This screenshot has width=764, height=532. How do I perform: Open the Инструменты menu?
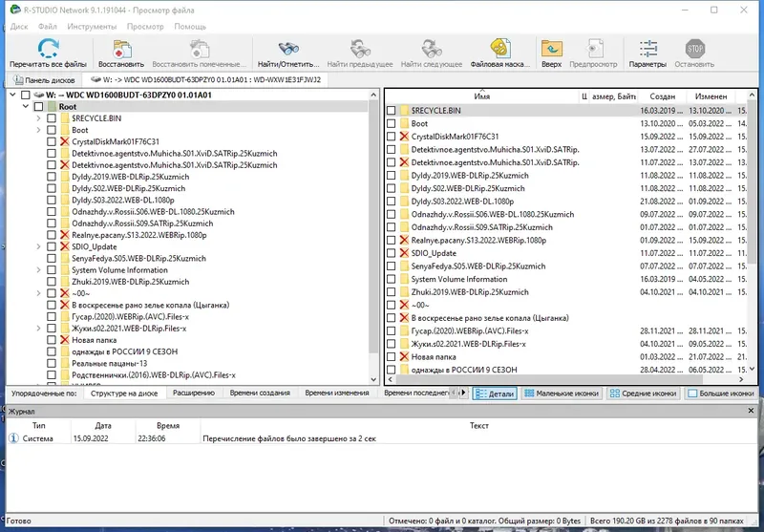(x=92, y=27)
